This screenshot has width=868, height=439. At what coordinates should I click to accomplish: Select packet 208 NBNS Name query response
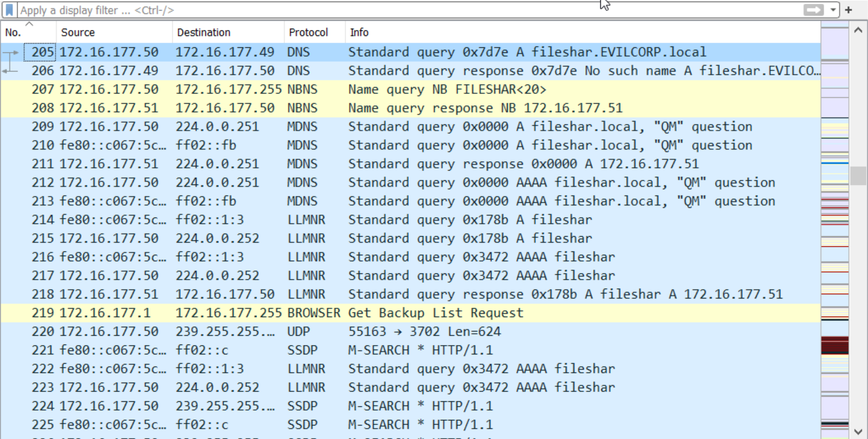click(x=411, y=108)
